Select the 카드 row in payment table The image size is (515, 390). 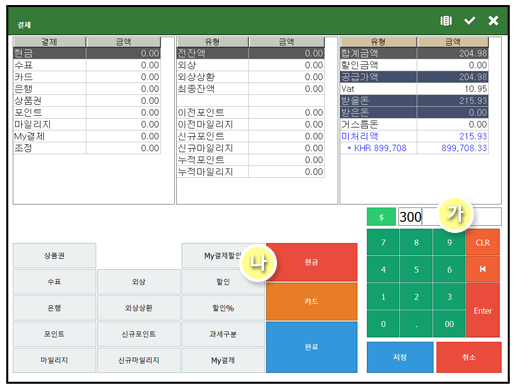coord(87,77)
